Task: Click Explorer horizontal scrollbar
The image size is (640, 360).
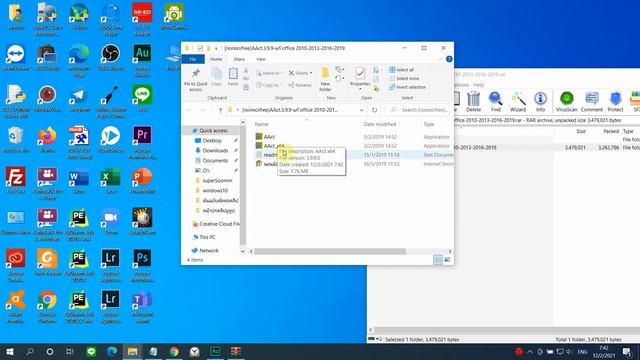Action: point(330,251)
